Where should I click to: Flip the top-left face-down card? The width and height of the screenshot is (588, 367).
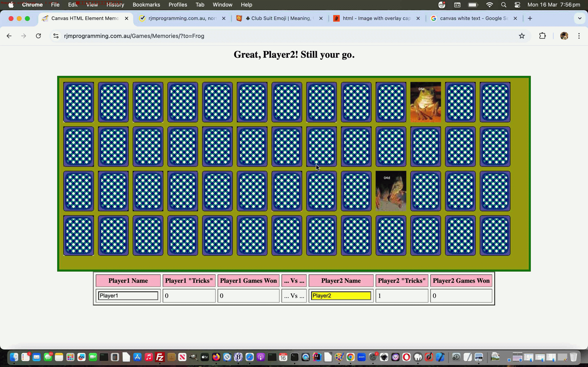pos(78,102)
